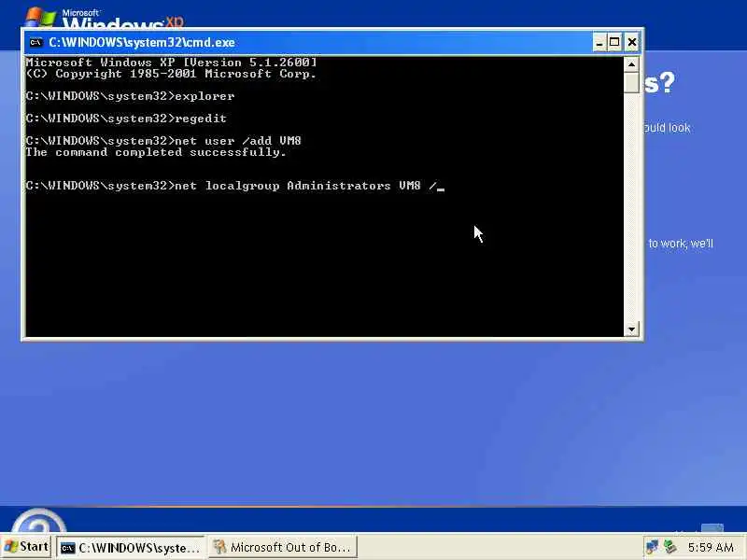This screenshot has width=747, height=560.
Task: Minimize the cmd.exe window
Action: point(599,42)
